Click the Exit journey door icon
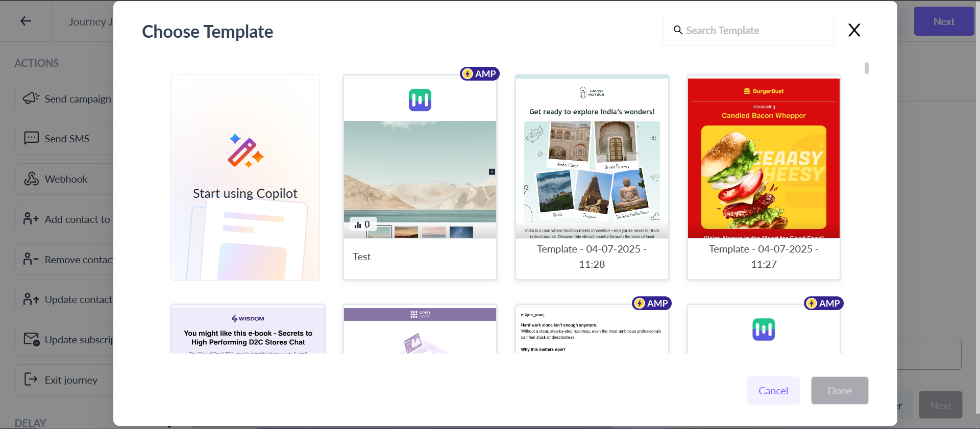The image size is (980, 429). pos(31,379)
